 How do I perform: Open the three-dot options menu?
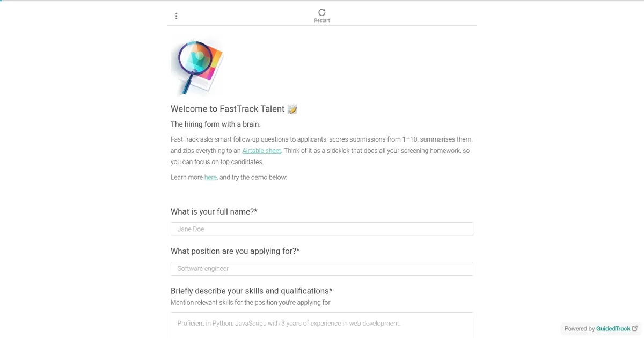click(x=176, y=16)
